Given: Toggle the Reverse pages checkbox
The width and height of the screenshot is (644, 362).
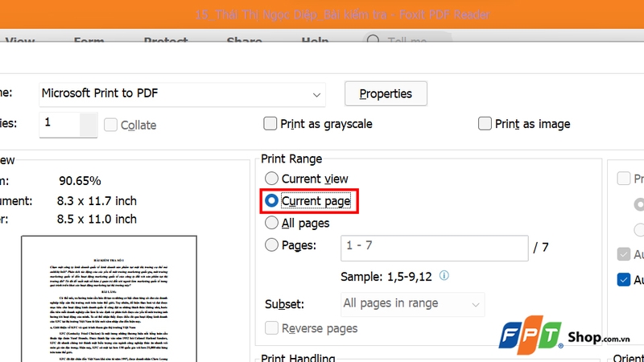Looking at the screenshot, I should click(x=271, y=328).
